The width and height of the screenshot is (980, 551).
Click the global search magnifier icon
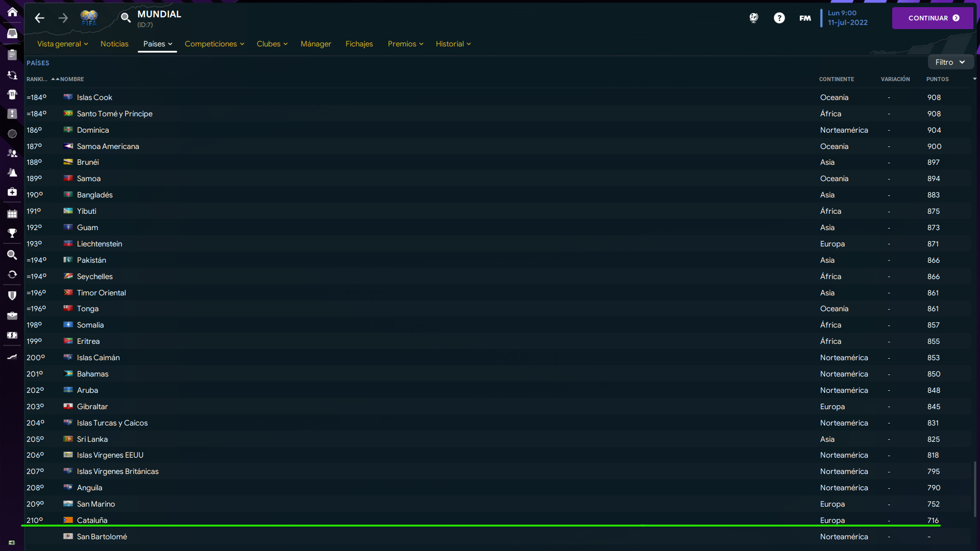point(126,18)
